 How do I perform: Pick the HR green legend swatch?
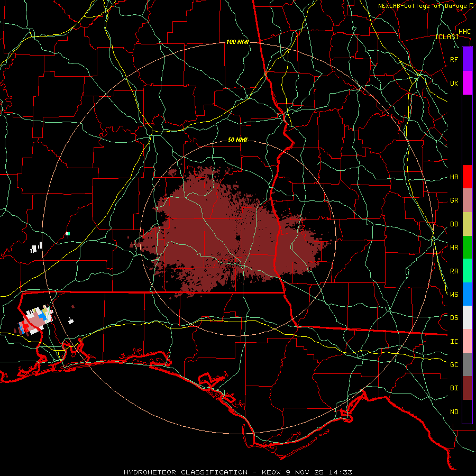(467, 248)
